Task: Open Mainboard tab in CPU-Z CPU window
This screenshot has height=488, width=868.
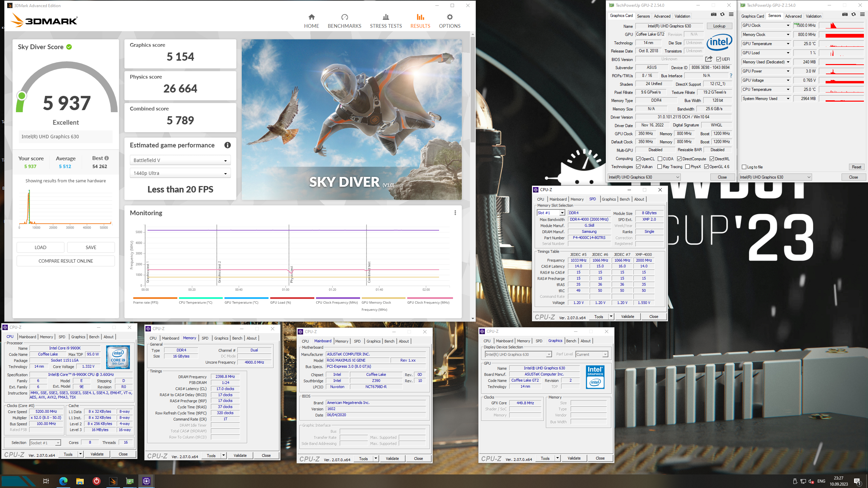Action: tap(27, 337)
